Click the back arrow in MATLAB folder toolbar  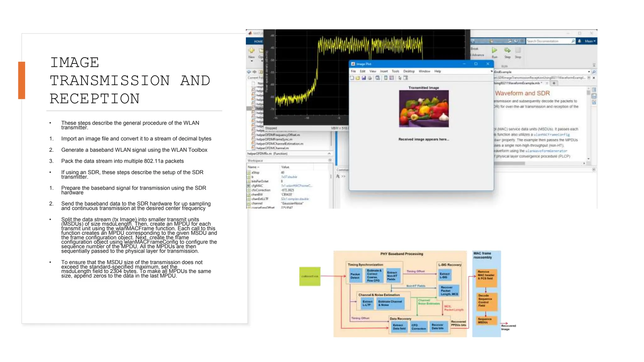click(x=249, y=72)
